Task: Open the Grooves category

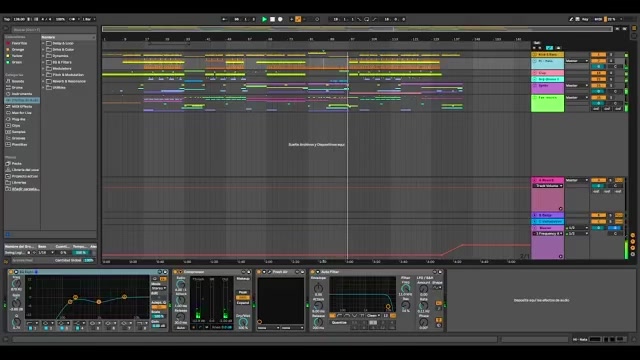Action: (18, 138)
